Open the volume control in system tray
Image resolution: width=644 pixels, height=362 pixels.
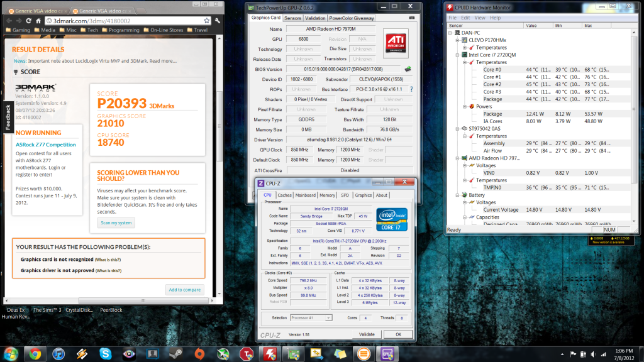594,354
